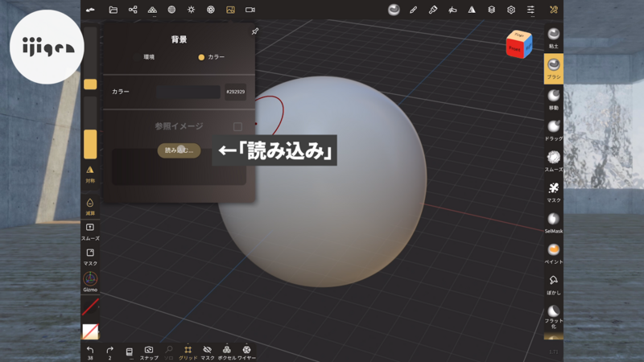Open the alpha texture thumbnail

click(90, 331)
